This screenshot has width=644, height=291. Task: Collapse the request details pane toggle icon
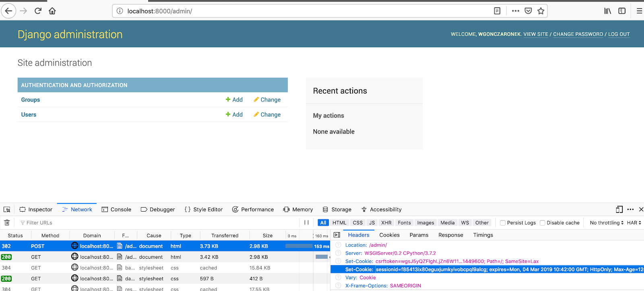[x=337, y=235]
